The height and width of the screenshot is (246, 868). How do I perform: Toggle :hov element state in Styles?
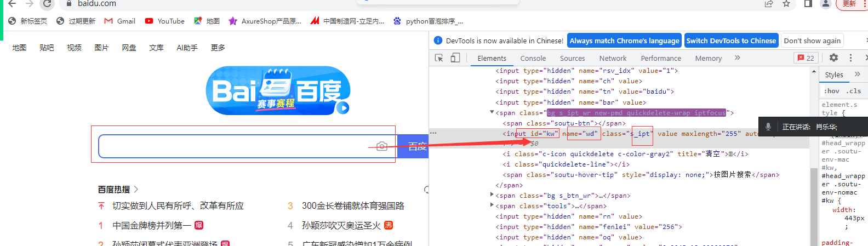[831, 91]
